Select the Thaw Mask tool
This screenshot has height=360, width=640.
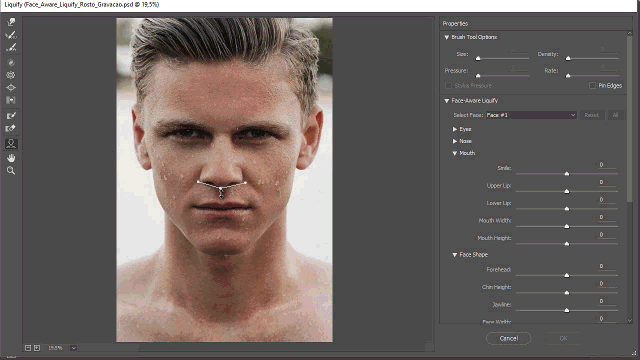(11, 129)
